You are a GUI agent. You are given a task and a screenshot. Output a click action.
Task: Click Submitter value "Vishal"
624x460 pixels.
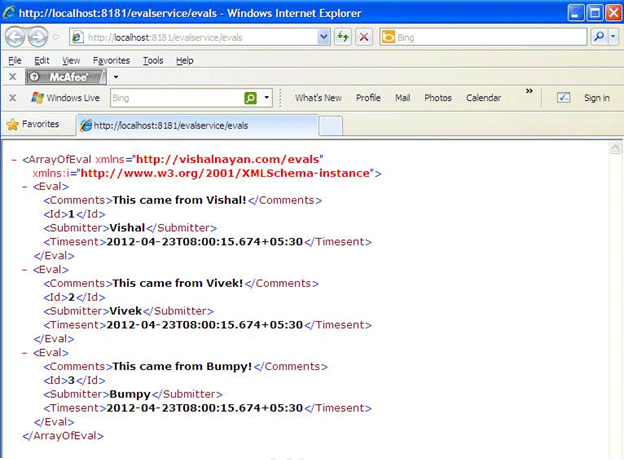(127, 228)
